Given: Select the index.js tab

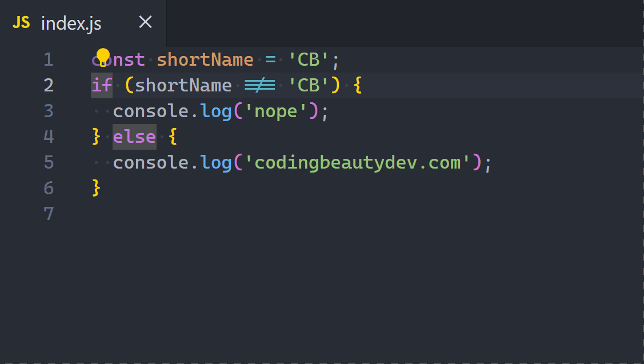Looking at the screenshot, I should click(71, 23).
